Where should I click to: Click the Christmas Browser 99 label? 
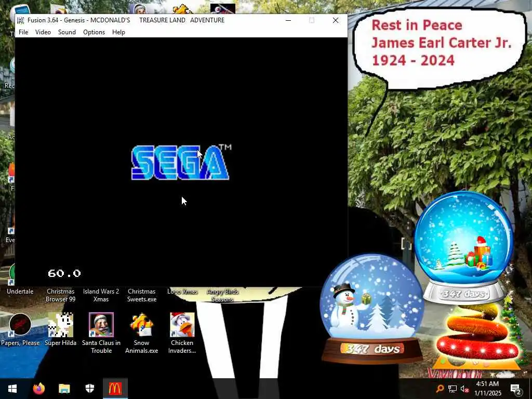coord(60,295)
